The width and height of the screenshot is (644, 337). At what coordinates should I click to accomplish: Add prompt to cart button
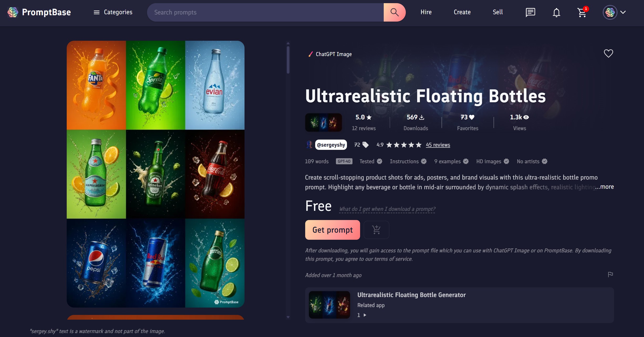pos(376,230)
